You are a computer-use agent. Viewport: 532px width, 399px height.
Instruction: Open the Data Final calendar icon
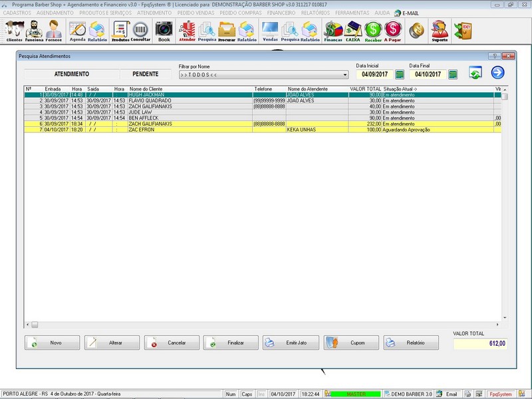click(453, 74)
